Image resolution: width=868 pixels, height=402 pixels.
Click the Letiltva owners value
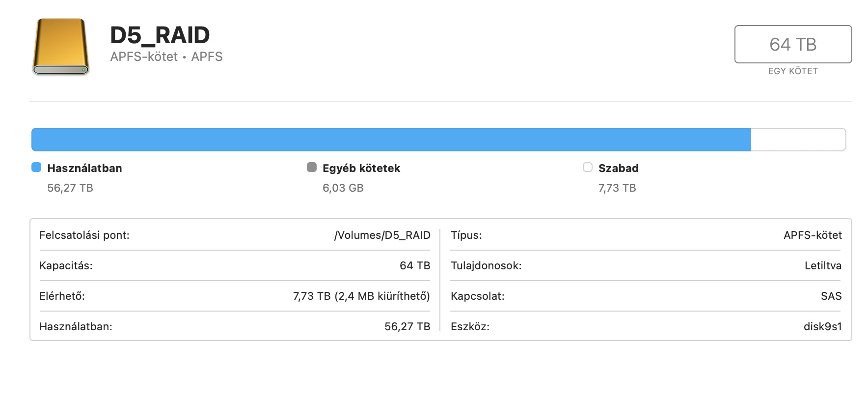coord(822,265)
